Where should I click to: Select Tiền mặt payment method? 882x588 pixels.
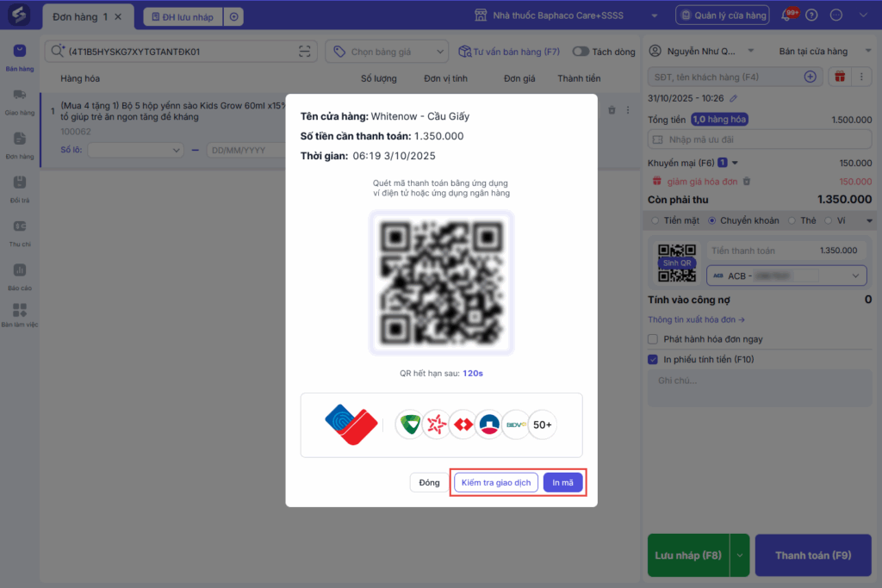(655, 220)
